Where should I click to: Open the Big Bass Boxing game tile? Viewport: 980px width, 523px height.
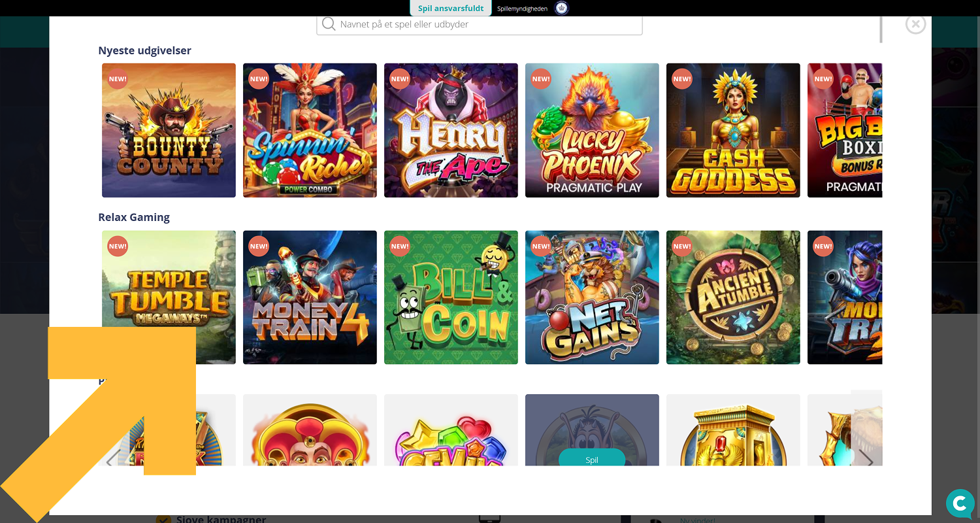(x=845, y=130)
